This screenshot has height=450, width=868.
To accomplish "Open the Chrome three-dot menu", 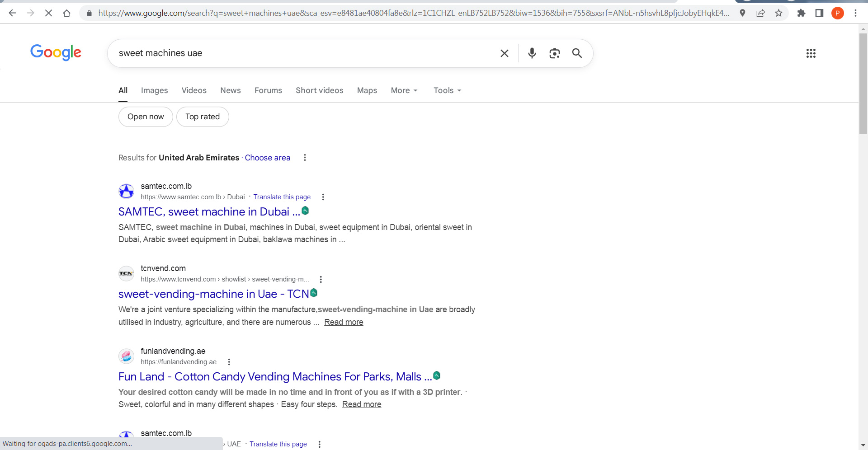I will (x=855, y=13).
